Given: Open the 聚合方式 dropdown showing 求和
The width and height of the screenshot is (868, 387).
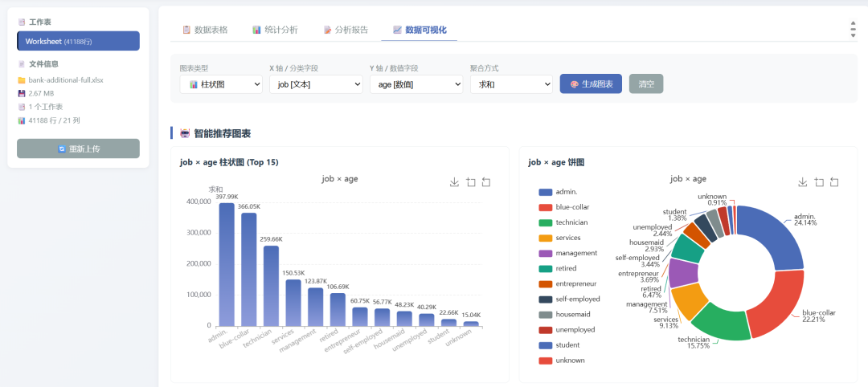Looking at the screenshot, I should click(x=511, y=84).
